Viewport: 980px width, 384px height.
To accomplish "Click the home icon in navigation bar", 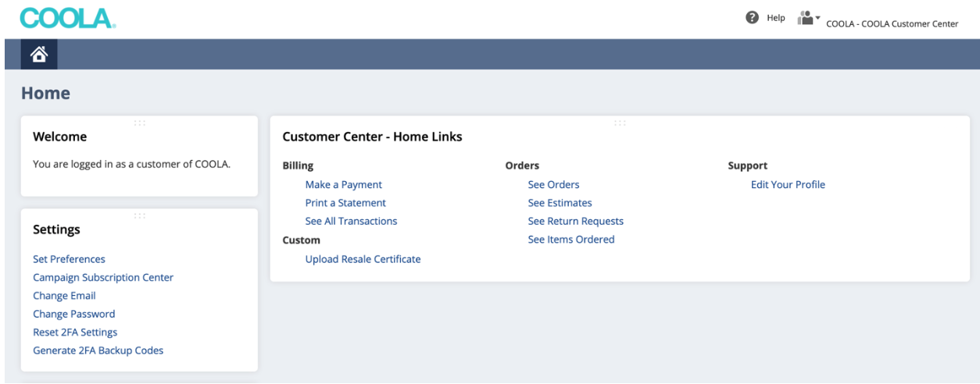I will [38, 55].
